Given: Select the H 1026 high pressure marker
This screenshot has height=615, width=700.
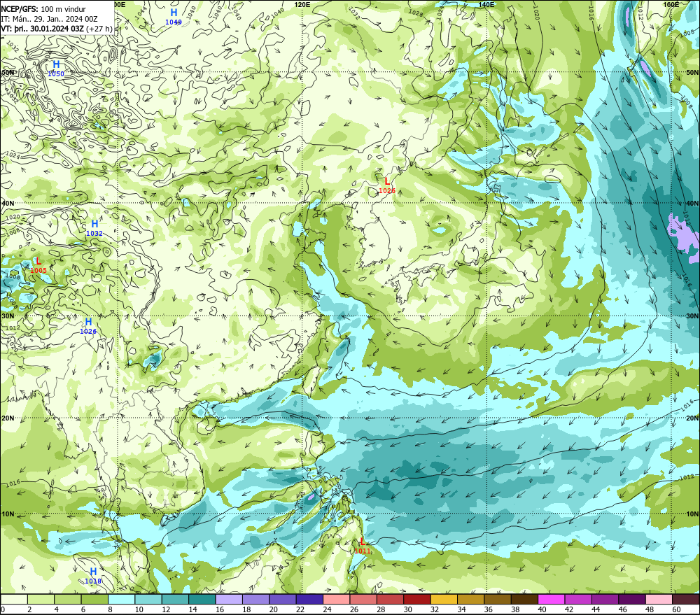Looking at the screenshot, I should click(x=88, y=326).
